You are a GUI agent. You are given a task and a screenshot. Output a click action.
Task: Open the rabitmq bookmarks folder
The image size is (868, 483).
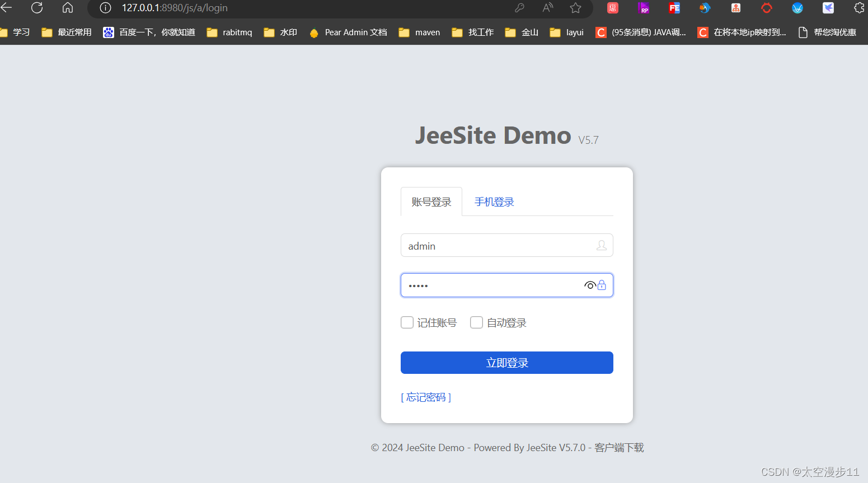[229, 32]
